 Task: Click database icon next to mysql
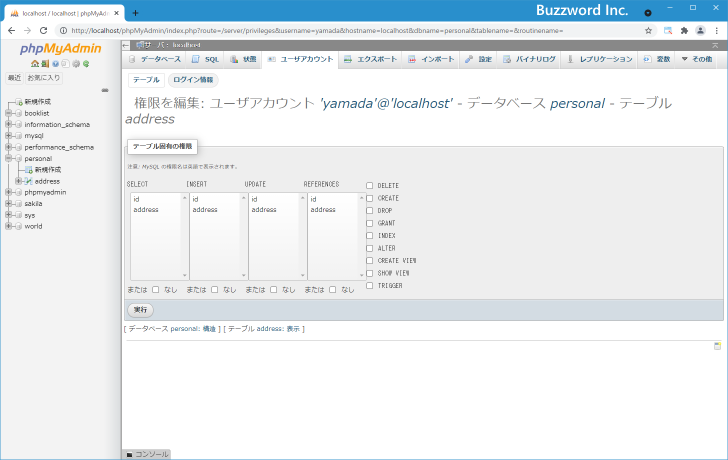19,136
